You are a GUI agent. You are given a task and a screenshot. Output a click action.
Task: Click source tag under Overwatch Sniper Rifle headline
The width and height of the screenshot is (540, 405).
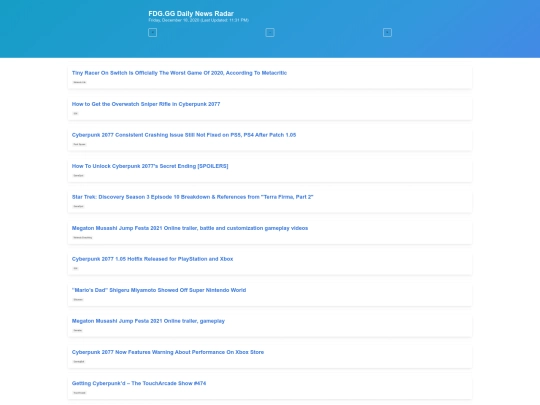(x=75, y=113)
